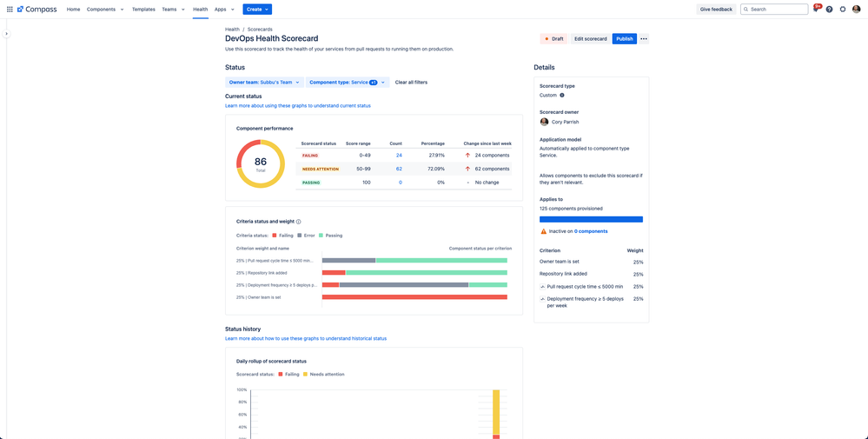The image size is (868, 439).
Task: Click the stacked bar in daily rollup chart
Action: pos(496,414)
